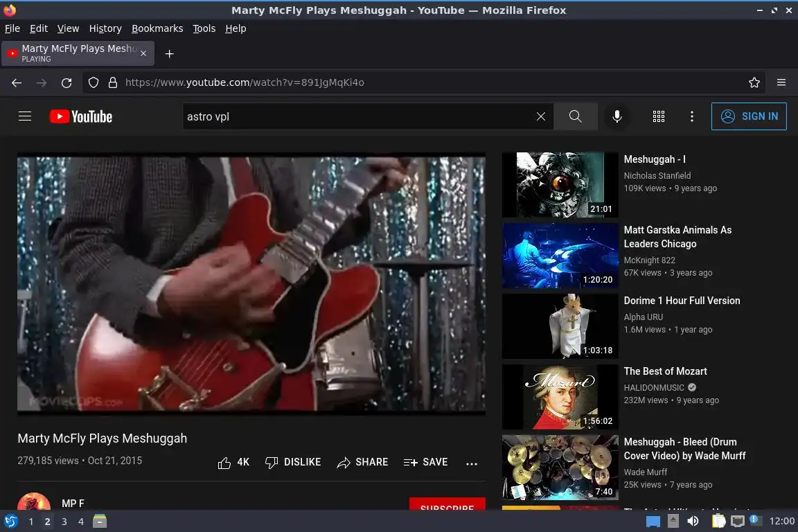Open file manager from taskbar
Viewport: 798px width, 532px height.
click(100, 522)
